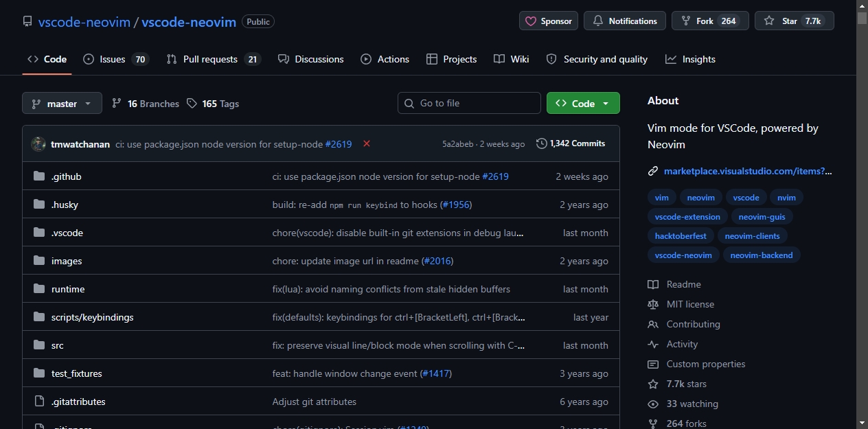Screen dimensions: 868x429
Task: Select the neovim topic tag
Action: point(700,198)
